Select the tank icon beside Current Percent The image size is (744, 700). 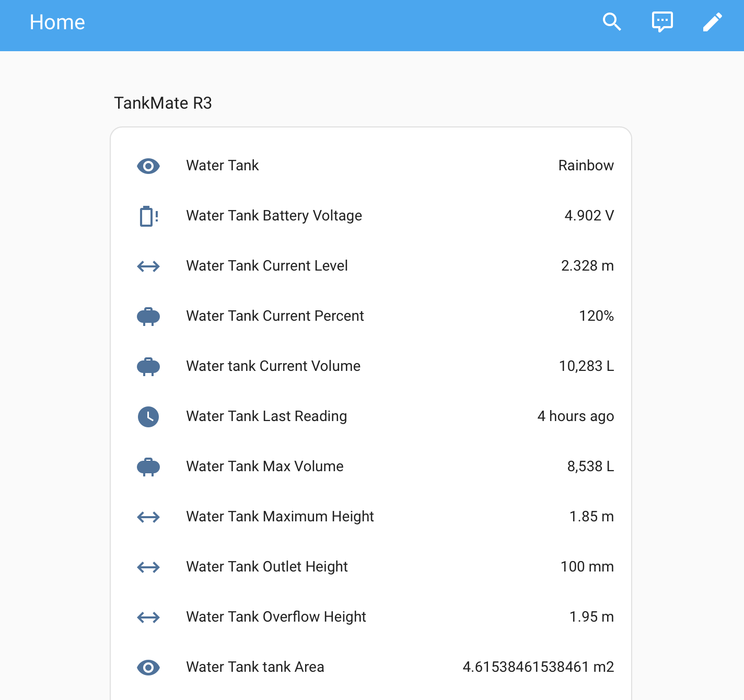coord(148,316)
